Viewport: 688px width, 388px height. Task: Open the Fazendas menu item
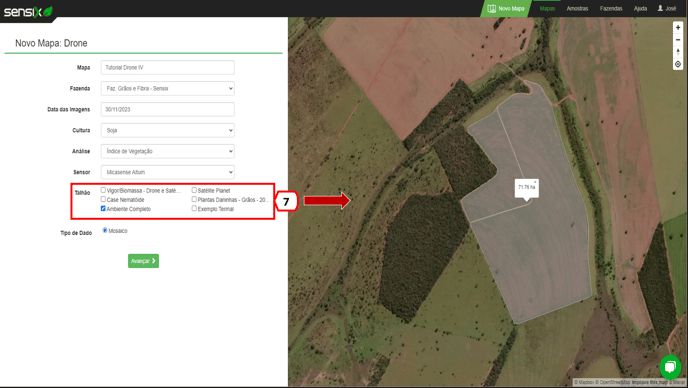[611, 8]
